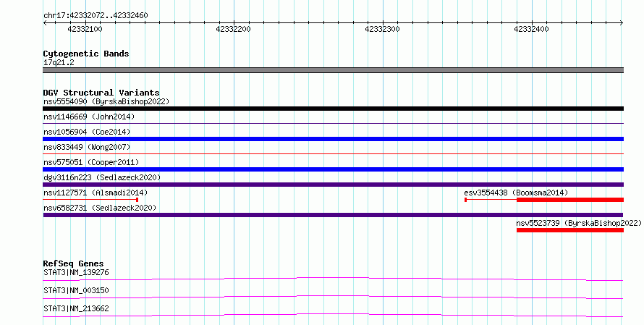Click the 17q21.2 band label
The height and width of the screenshot is (325, 644).
tap(59, 62)
